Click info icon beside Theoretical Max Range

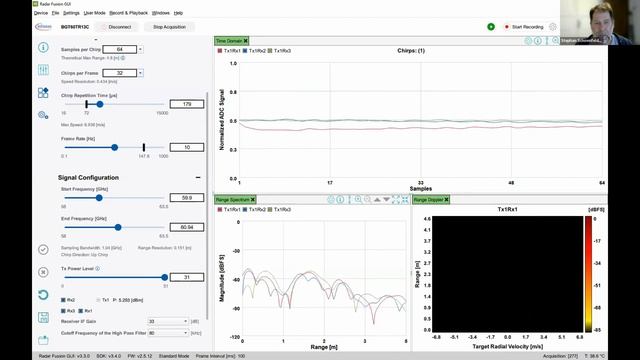(x=123, y=58)
